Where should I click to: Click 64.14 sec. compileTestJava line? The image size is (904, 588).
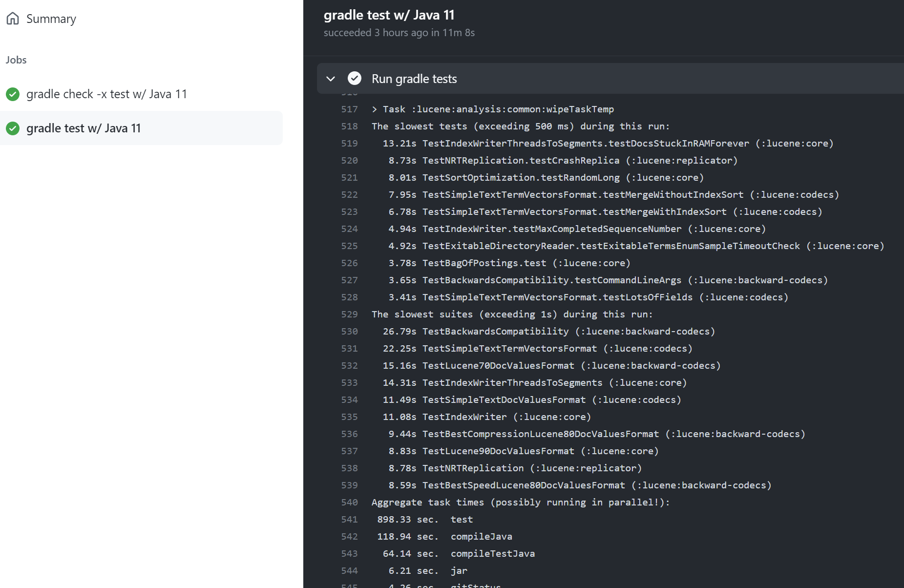pos(459,554)
